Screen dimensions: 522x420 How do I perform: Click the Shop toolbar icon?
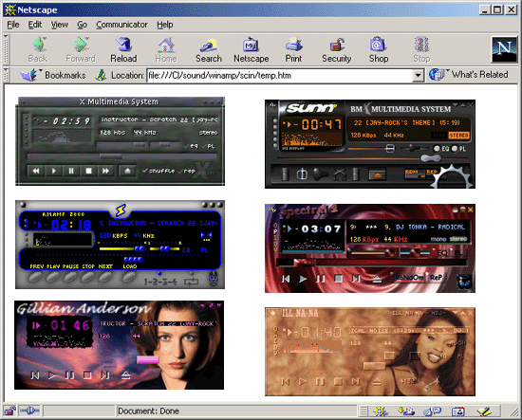pos(379,49)
